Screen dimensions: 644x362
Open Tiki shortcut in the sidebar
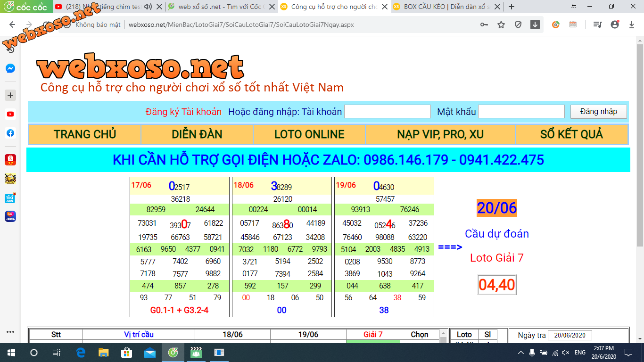[x=10, y=198]
